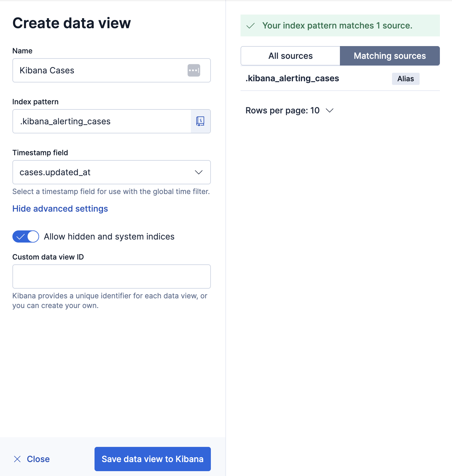452x476 pixels.
Task: Click the index pattern matches banner text
Action: pos(337,26)
